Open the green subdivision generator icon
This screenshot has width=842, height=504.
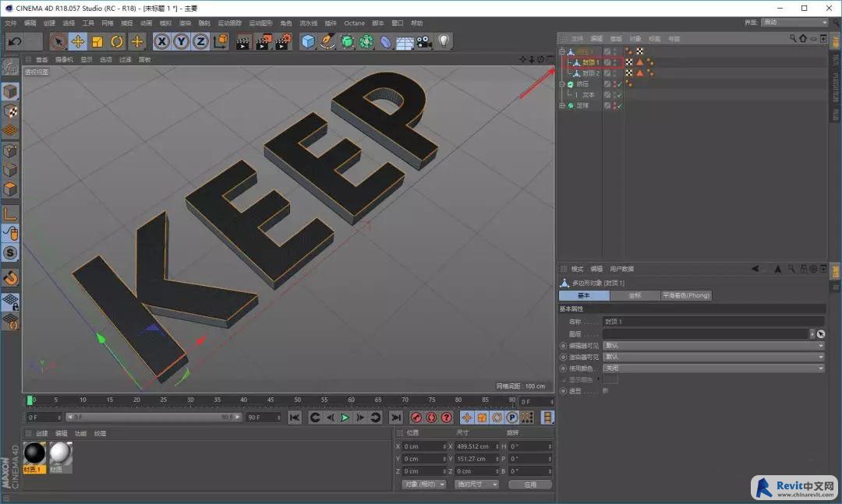[348, 41]
